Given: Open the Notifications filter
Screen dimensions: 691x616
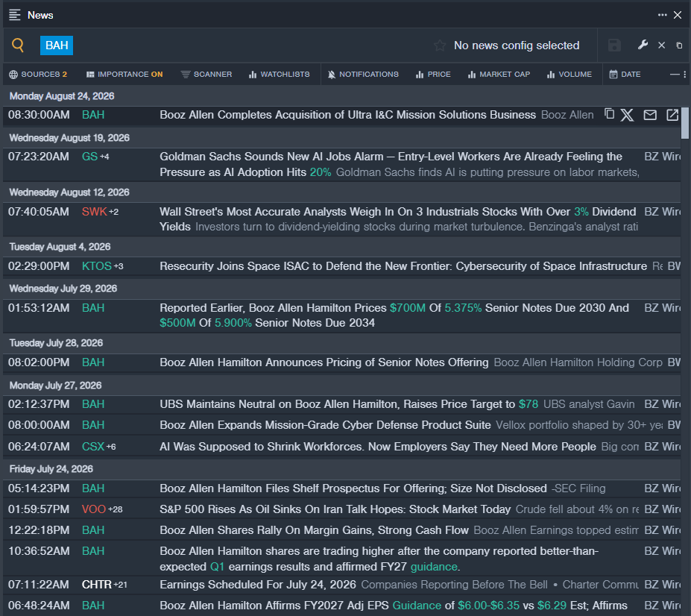Looking at the screenshot, I should [363, 75].
